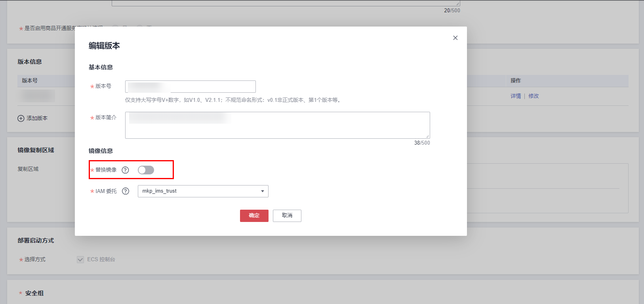Focus the 版本号 input field
The image size is (644, 304).
point(190,86)
